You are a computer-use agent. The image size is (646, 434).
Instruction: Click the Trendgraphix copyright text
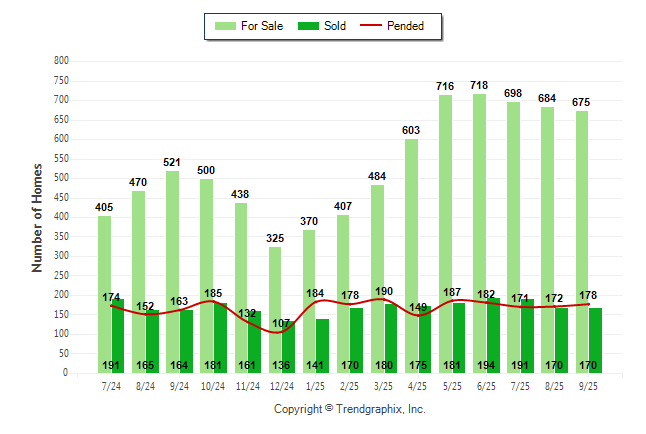pyautogui.click(x=350, y=409)
